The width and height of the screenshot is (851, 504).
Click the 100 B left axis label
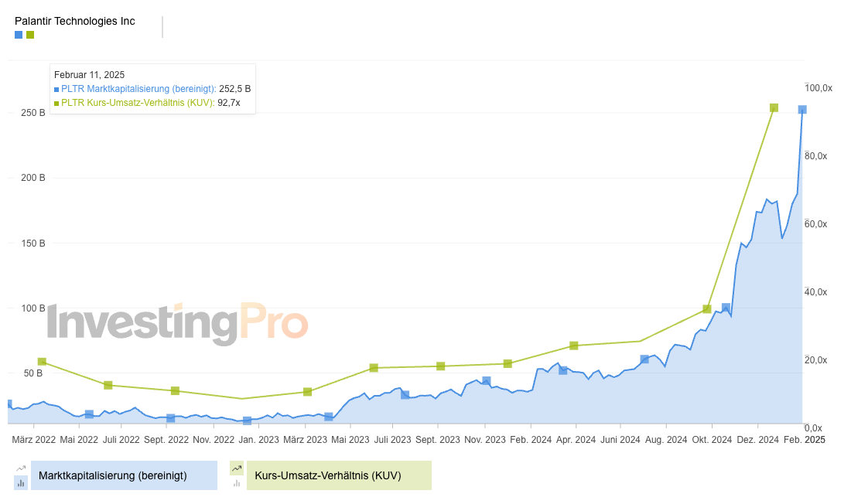click(x=33, y=308)
